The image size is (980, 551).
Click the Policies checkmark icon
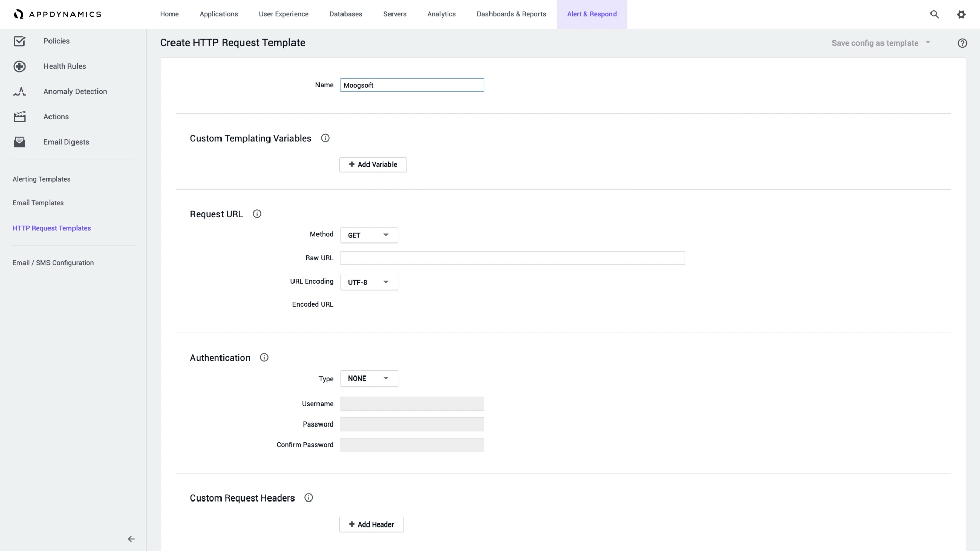point(19,41)
